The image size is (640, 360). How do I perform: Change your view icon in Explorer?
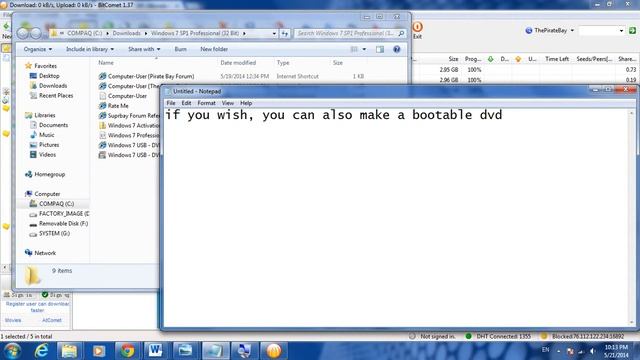pyautogui.click(x=354, y=49)
